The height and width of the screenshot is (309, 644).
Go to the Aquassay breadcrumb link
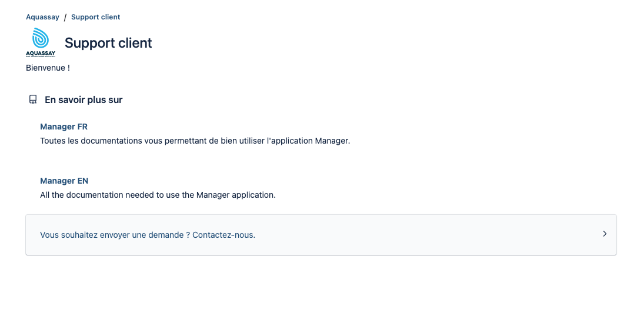click(43, 17)
